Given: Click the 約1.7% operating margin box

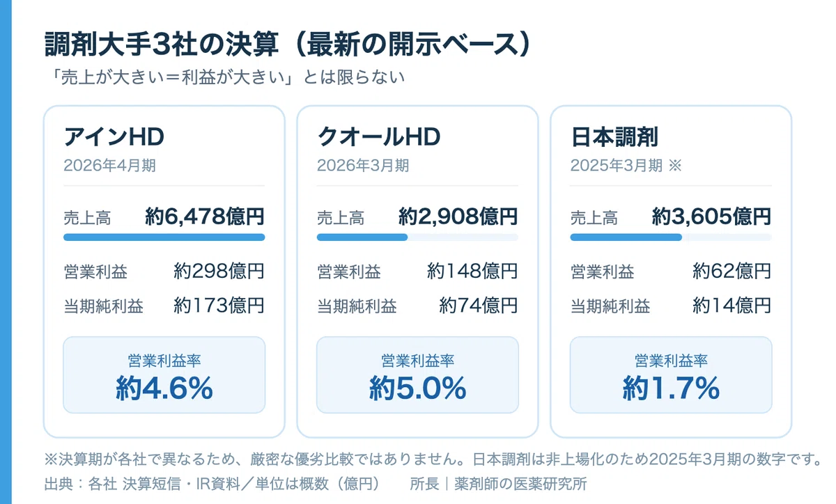Looking at the screenshot, I should coord(671,375).
